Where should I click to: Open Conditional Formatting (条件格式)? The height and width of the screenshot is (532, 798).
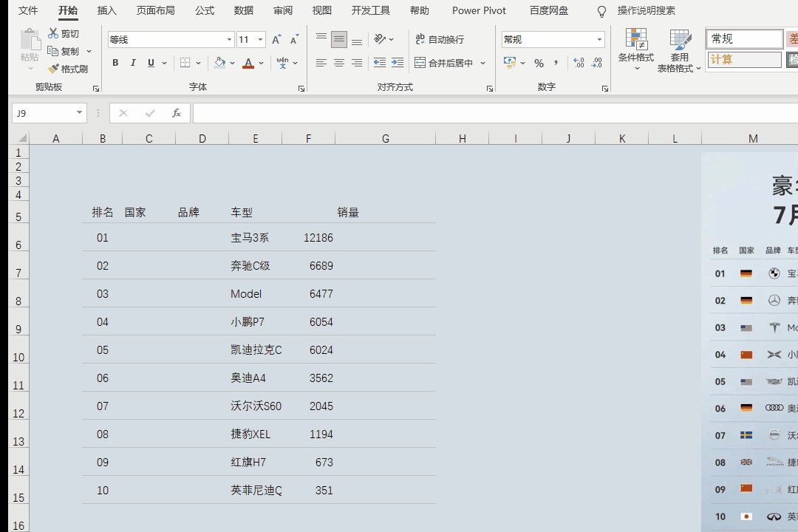tap(636, 50)
